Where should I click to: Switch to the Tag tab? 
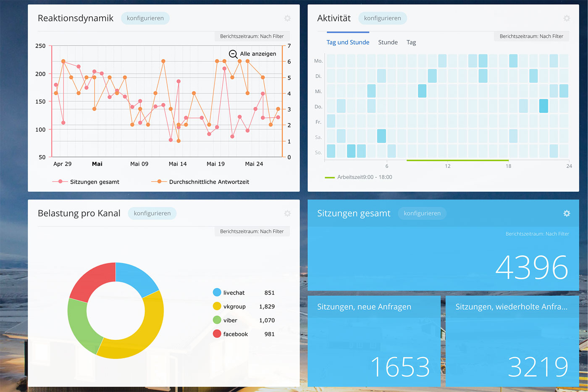[411, 42]
